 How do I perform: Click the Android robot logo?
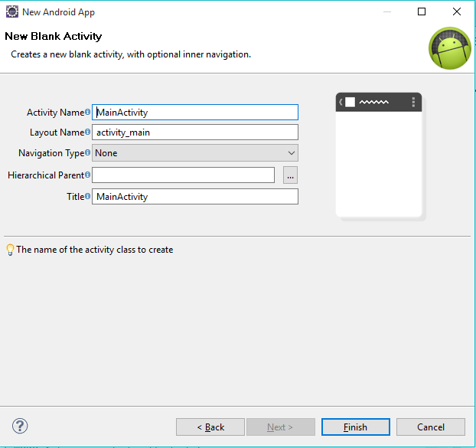[449, 48]
